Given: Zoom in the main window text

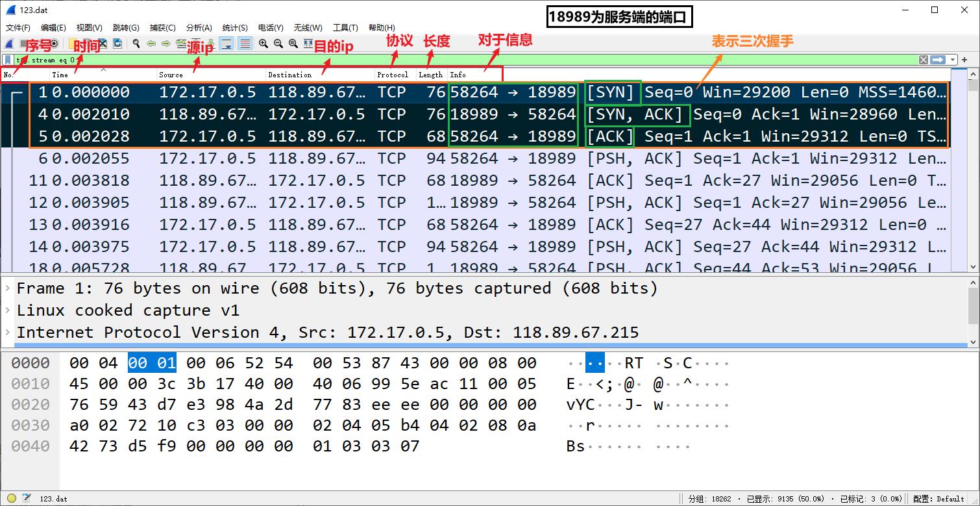Looking at the screenshot, I should tap(263, 44).
